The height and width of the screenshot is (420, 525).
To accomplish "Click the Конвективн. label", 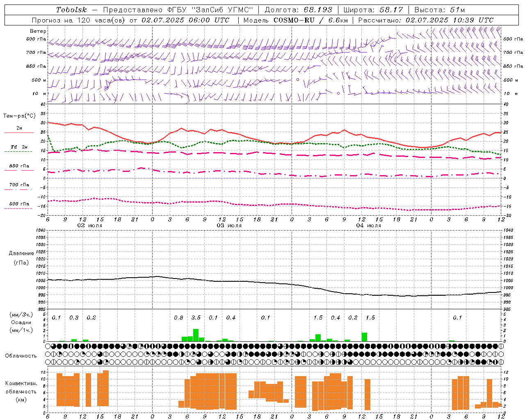I will click(21, 383).
